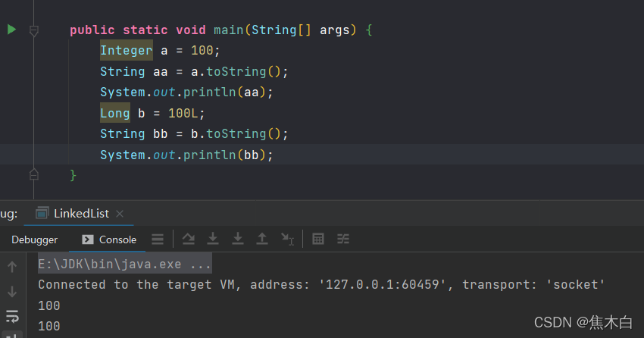Viewport: 644px width, 338px height.
Task: Click the E:\JDK\bin\java.exe command line
Action: point(125,264)
